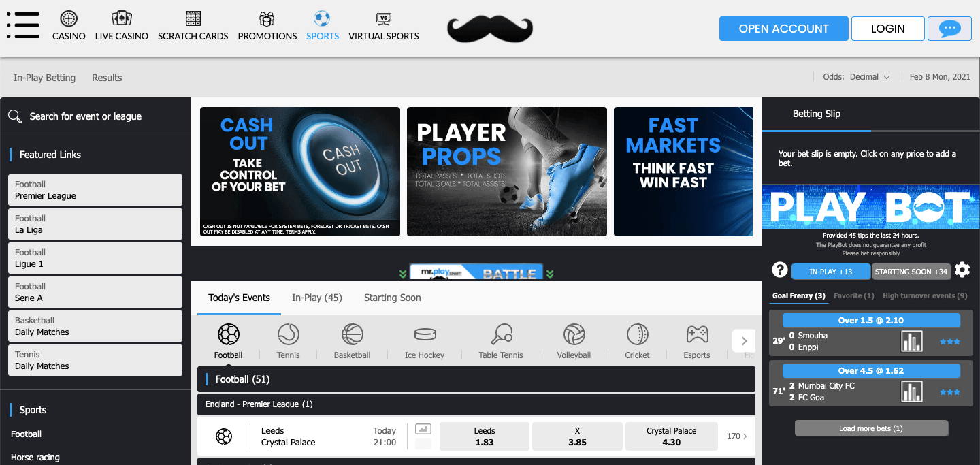
Task: Bet on Leeds at 1.83
Action: (485, 436)
